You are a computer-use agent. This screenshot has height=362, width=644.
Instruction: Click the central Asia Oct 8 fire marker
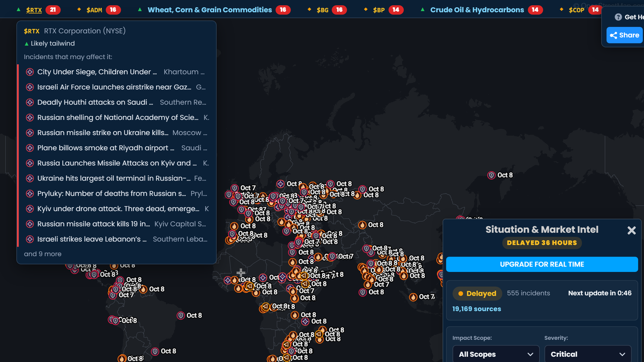point(362,225)
